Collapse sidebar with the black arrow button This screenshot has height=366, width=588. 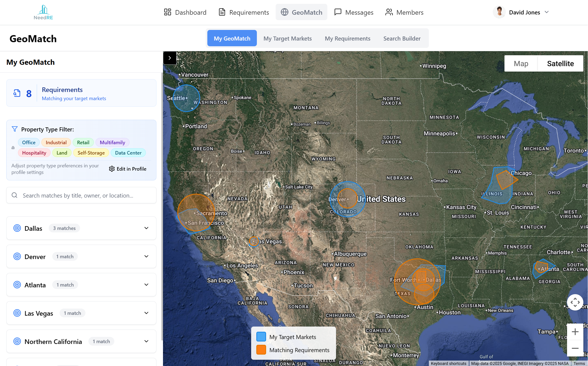click(x=170, y=58)
